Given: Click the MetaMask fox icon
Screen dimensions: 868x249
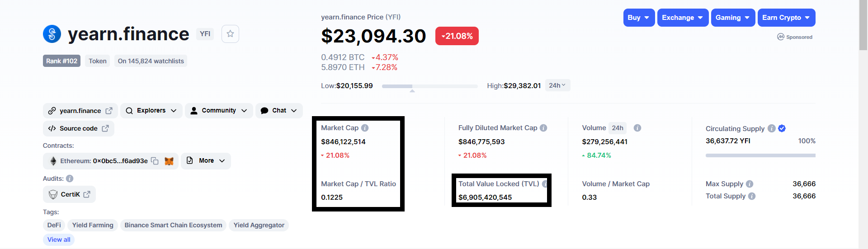Looking at the screenshot, I should tap(169, 161).
